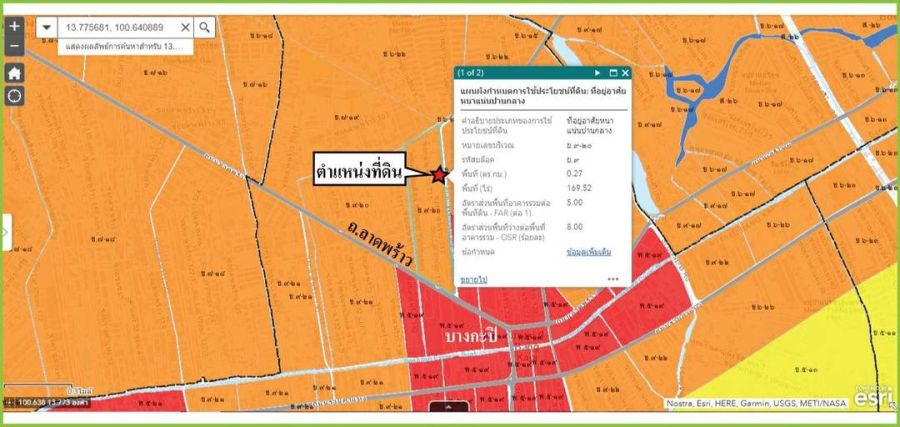Clear the coordinate search text with X
This screenshot has height=427, width=900.
pyautogui.click(x=185, y=27)
